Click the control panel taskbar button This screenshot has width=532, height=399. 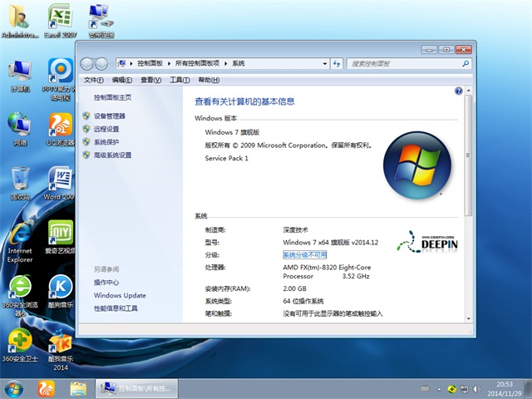tap(136, 389)
